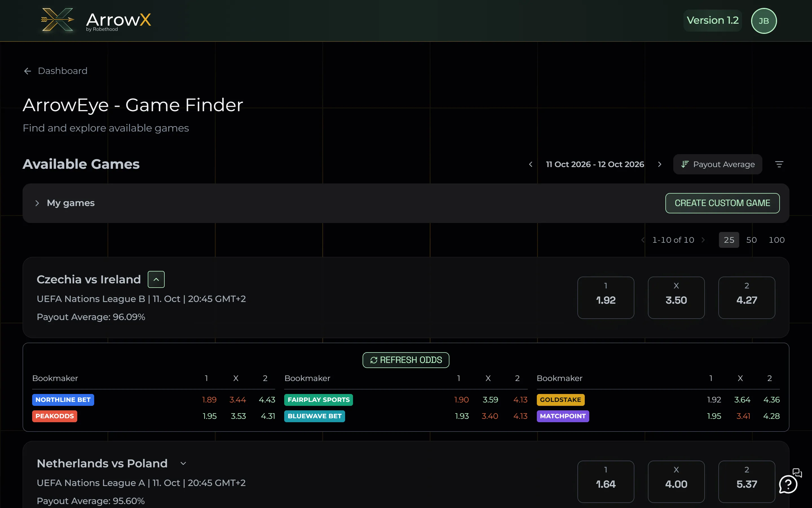Click the Northline Bet bookmaker tag

(63, 400)
